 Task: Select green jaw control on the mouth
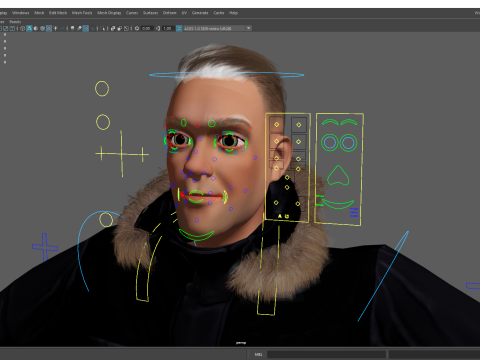coord(196,197)
